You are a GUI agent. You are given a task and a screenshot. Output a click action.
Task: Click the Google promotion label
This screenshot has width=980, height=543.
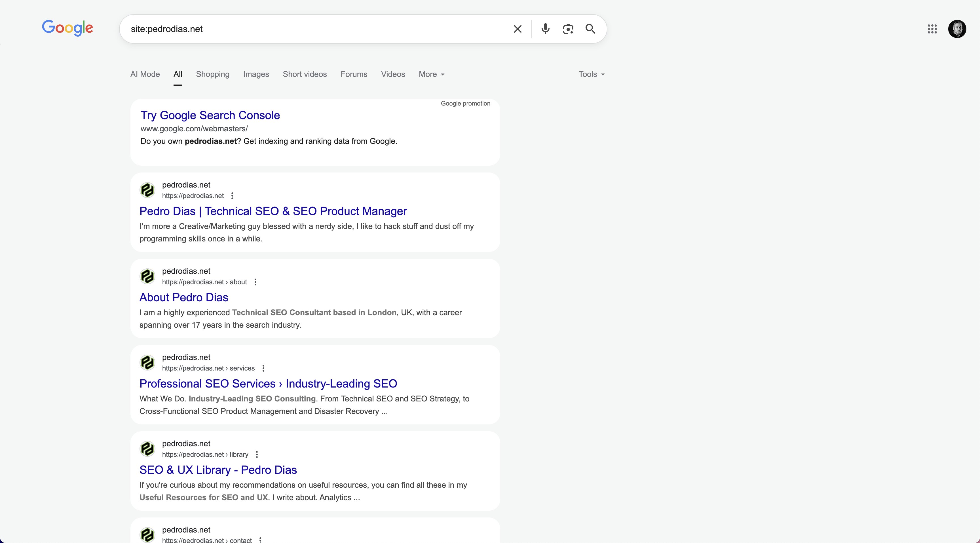tap(465, 104)
